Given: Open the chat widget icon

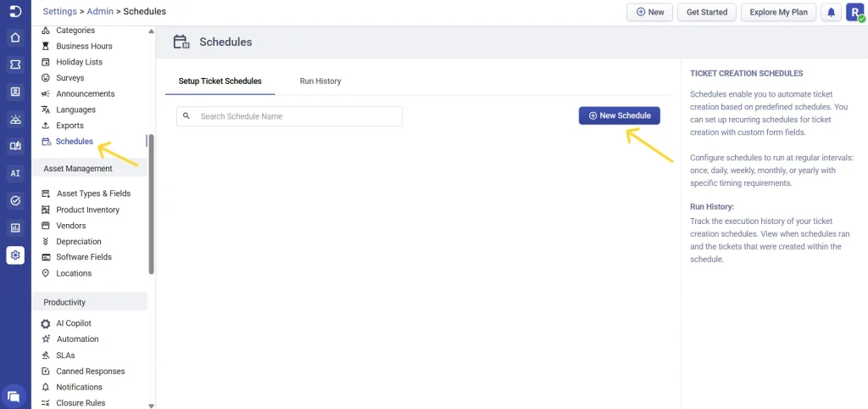Looking at the screenshot, I should [x=14, y=395].
